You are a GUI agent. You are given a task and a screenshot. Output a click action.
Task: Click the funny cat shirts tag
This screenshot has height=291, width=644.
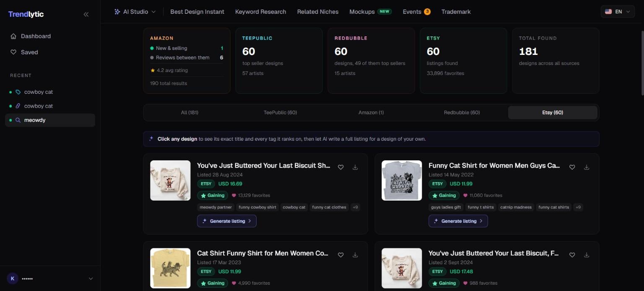(x=554, y=207)
